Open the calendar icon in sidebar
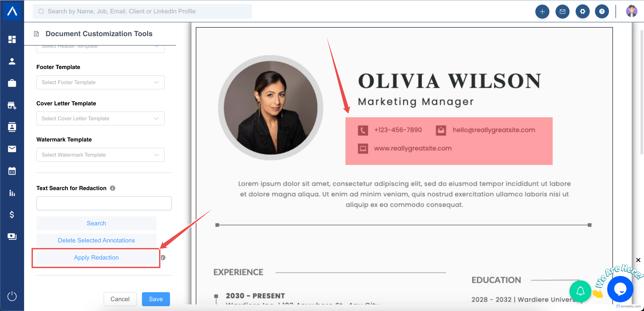The width and height of the screenshot is (644, 311). [12, 171]
